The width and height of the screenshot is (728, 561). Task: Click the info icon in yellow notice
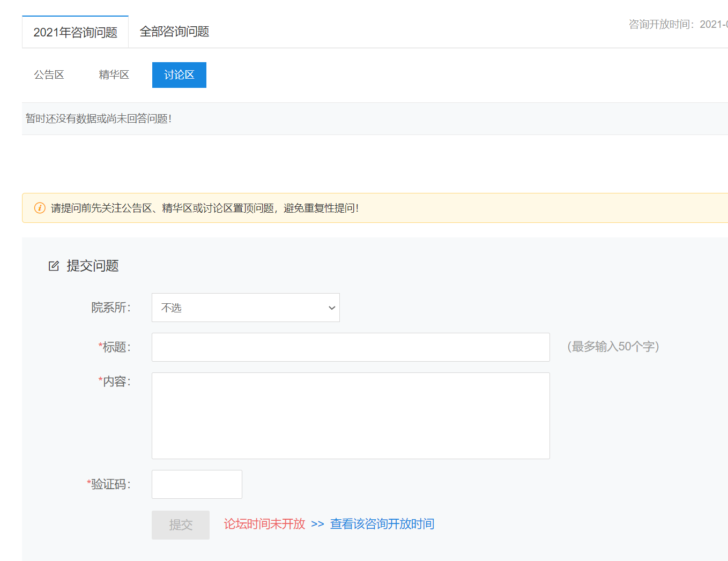tap(40, 208)
